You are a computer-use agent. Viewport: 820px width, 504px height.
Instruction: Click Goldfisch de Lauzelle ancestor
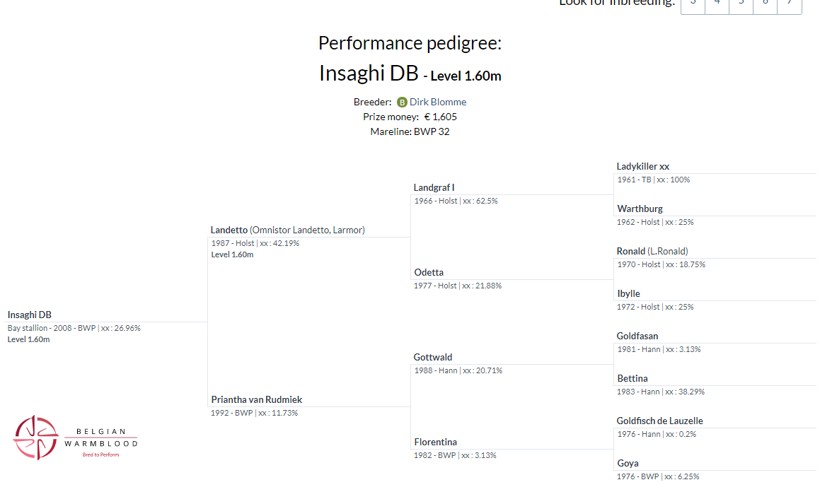[659, 421]
